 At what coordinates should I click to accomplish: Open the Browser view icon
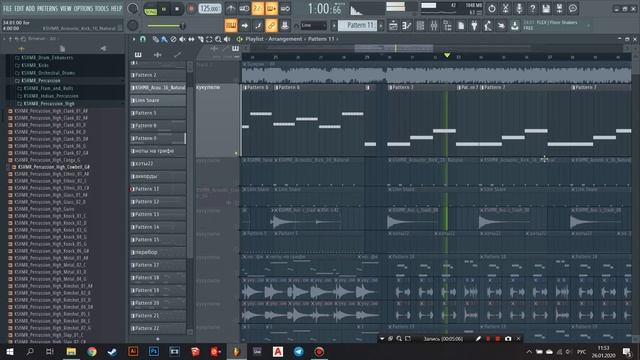pyautogui.click(x=447, y=26)
